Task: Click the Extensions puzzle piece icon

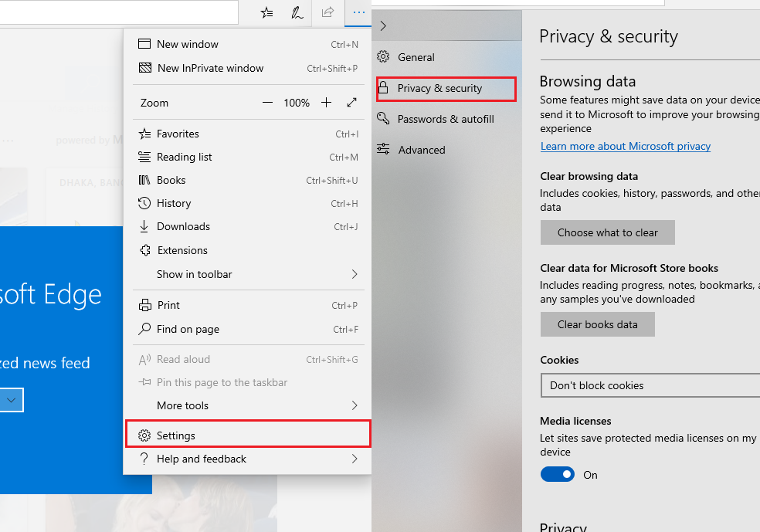Action: (145, 250)
